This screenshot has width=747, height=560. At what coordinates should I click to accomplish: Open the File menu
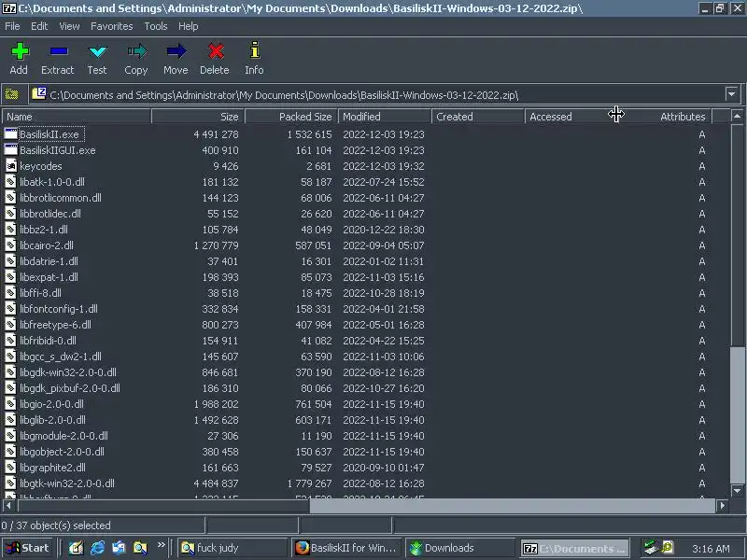[12, 26]
